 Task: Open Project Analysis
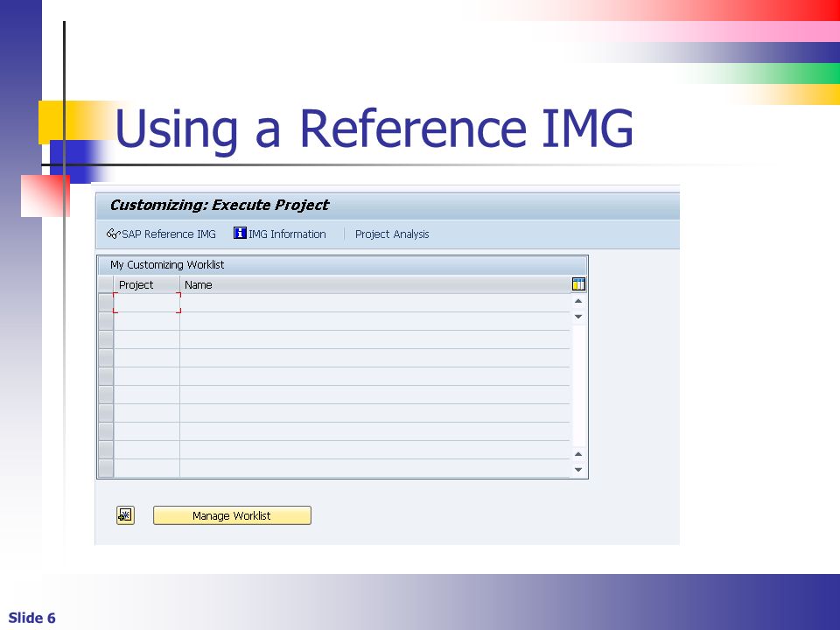pyautogui.click(x=392, y=234)
